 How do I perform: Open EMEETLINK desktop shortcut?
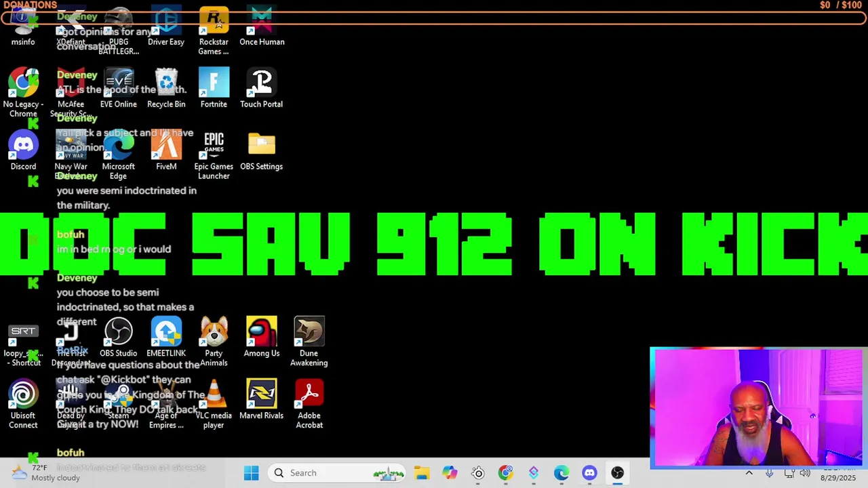[166, 338]
